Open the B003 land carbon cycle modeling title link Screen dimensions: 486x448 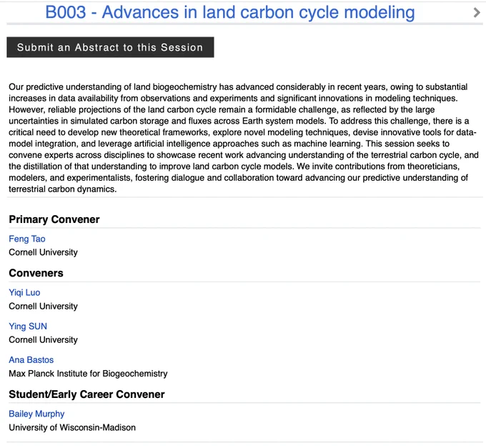tap(230, 12)
